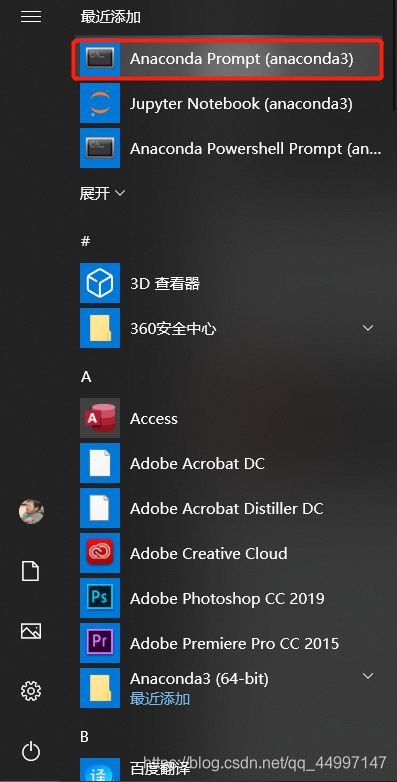Click the Photoshop CC 2019 Ps icon
Viewport: 397px width, 782px height.
tap(100, 597)
